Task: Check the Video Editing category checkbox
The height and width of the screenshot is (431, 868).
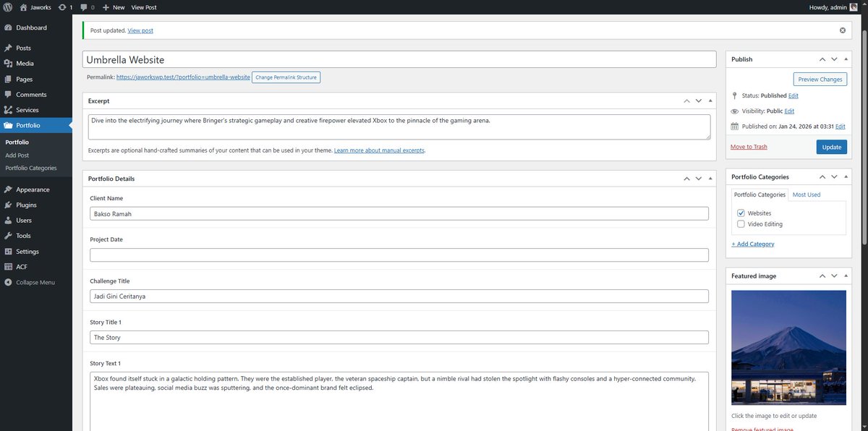Action: point(741,224)
